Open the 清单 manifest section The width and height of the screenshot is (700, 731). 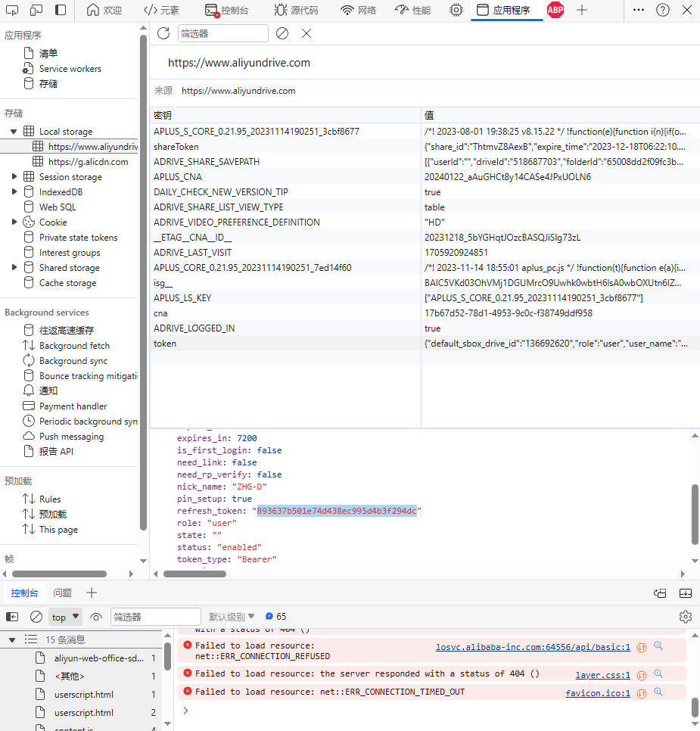[48, 53]
